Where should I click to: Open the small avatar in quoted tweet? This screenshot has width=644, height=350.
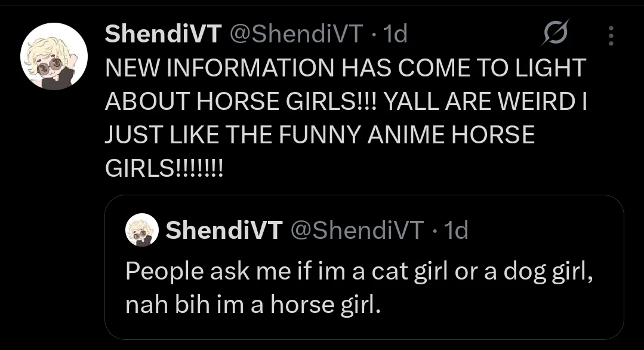coord(141,229)
